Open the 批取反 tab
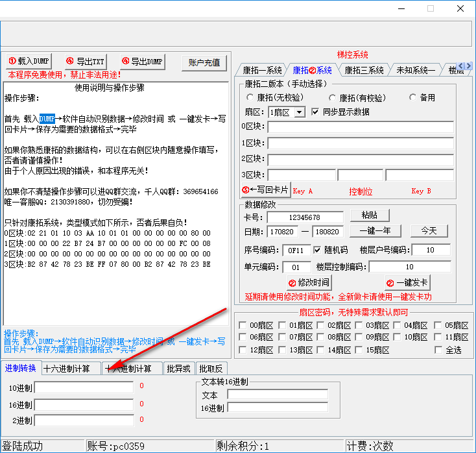 211,369
